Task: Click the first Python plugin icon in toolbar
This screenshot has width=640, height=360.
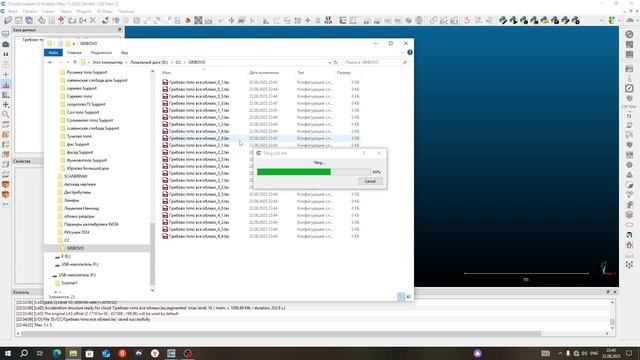Action: [x=503, y=20]
